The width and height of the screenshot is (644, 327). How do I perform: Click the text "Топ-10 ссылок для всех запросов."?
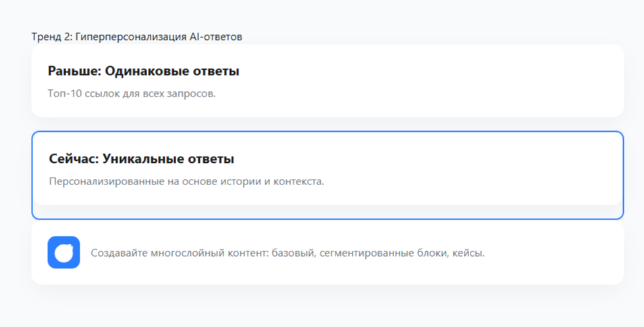132,94
